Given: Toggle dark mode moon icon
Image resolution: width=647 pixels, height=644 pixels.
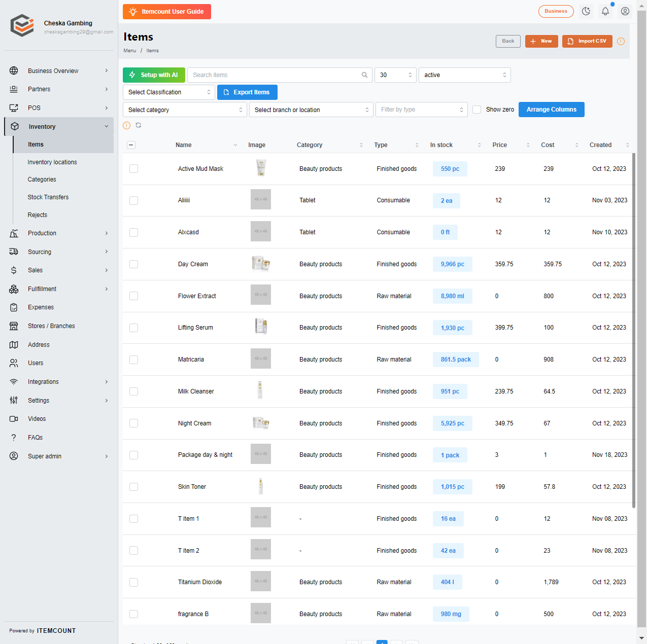Looking at the screenshot, I should [586, 11].
